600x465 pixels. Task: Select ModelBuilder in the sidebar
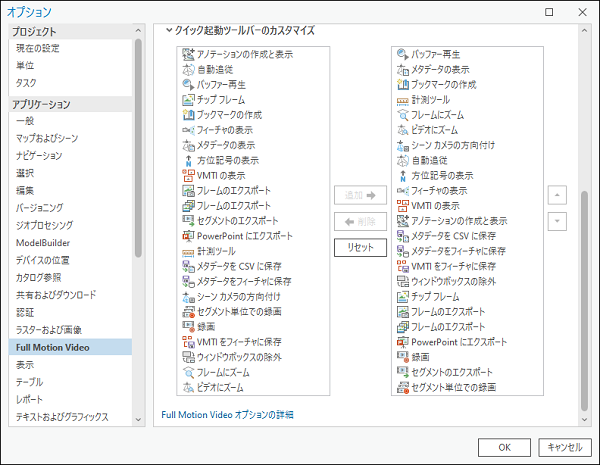click(x=70, y=243)
